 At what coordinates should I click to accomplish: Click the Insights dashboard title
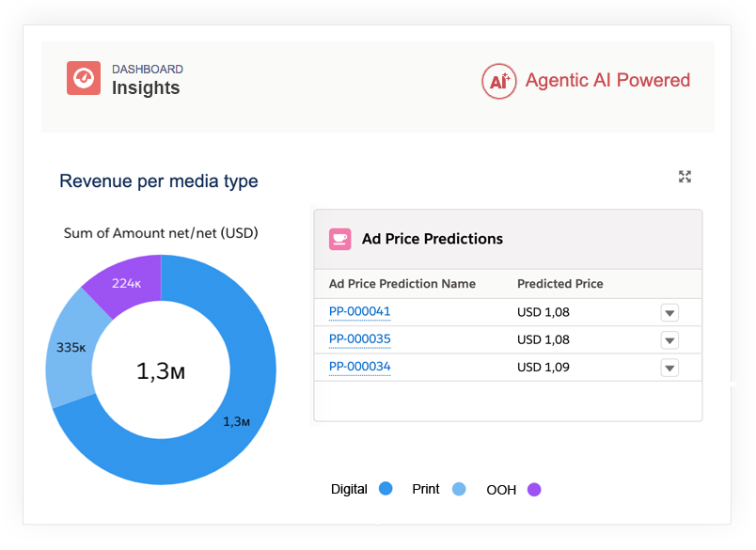pyautogui.click(x=146, y=87)
